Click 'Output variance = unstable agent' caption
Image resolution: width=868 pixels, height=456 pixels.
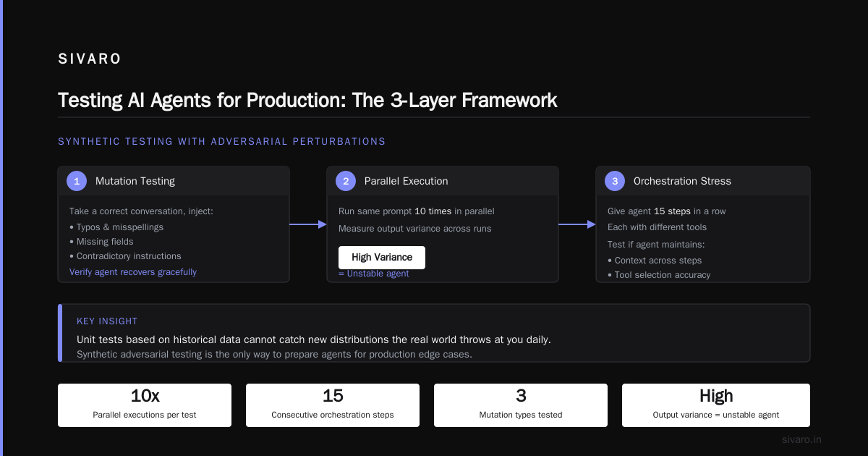point(716,415)
